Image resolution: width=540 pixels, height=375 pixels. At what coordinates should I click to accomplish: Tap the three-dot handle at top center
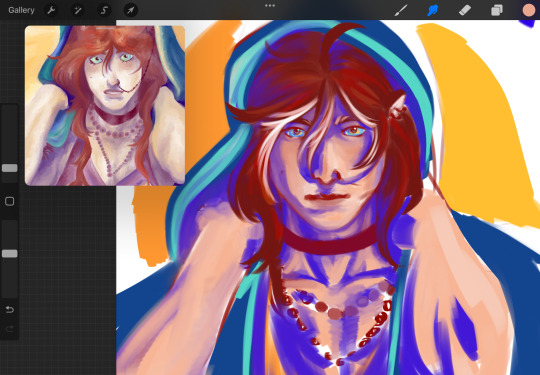coord(270,6)
